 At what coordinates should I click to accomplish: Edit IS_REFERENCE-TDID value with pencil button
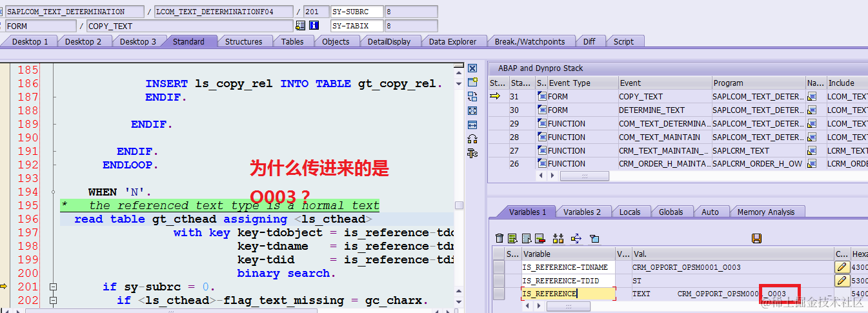pyautogui.click(x=842, y=280)
